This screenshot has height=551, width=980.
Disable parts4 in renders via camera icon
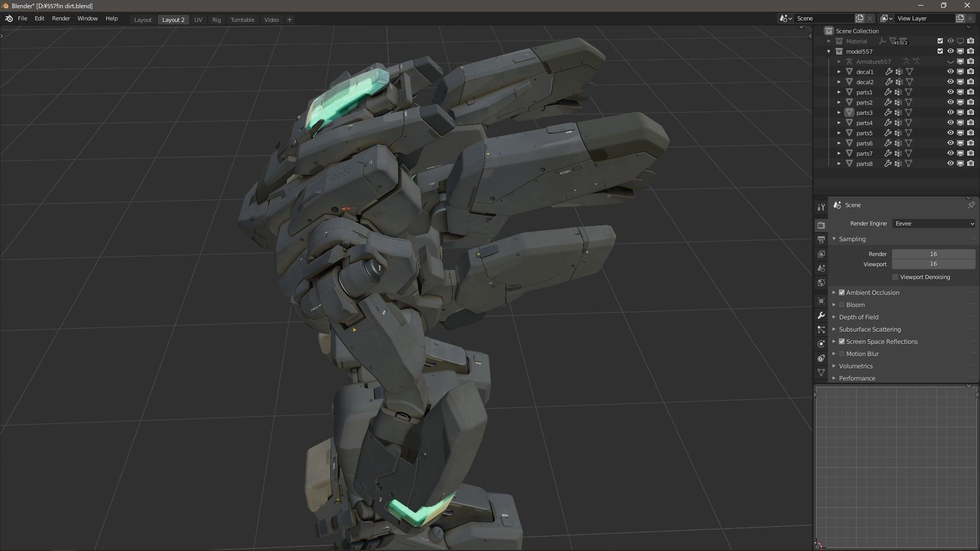coord(970,123)
